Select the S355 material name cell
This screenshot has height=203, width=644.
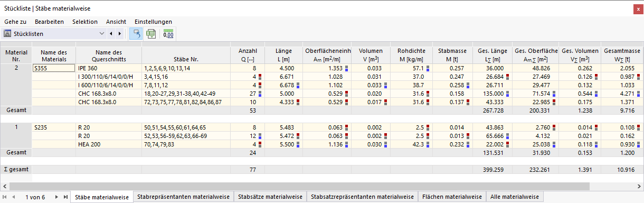(x=54, y=68)
